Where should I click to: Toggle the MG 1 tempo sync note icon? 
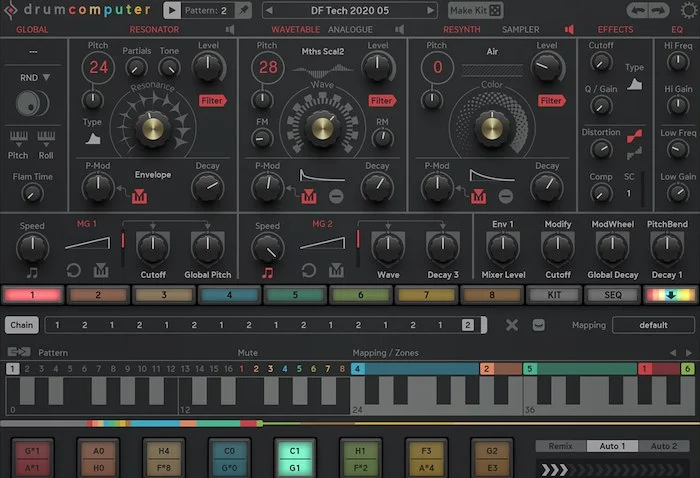(32, 272)
